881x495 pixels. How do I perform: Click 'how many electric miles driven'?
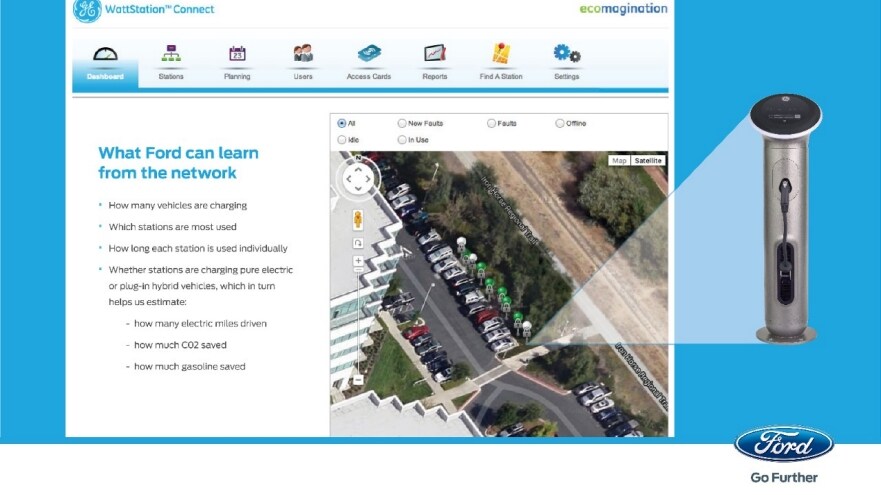click(200, 324)
